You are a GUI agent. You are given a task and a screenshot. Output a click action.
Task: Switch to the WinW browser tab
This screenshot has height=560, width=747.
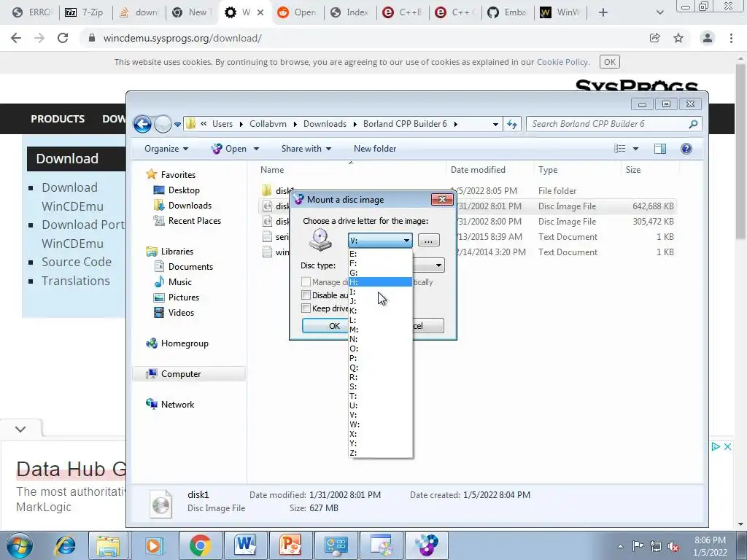pos(560,12)
